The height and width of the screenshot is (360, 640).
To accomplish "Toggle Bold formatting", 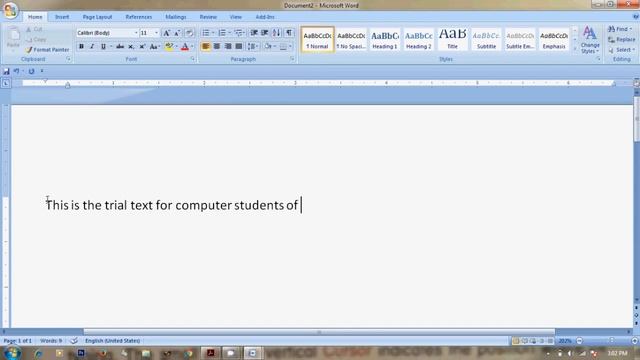I will tap(81, 47).
